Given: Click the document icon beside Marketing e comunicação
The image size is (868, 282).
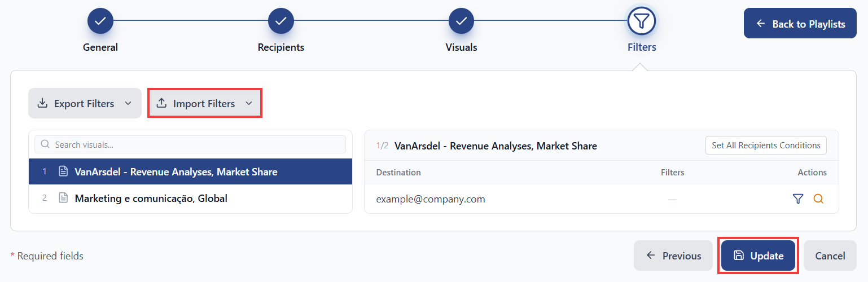Looking at the screenshot, I should 63,198.
